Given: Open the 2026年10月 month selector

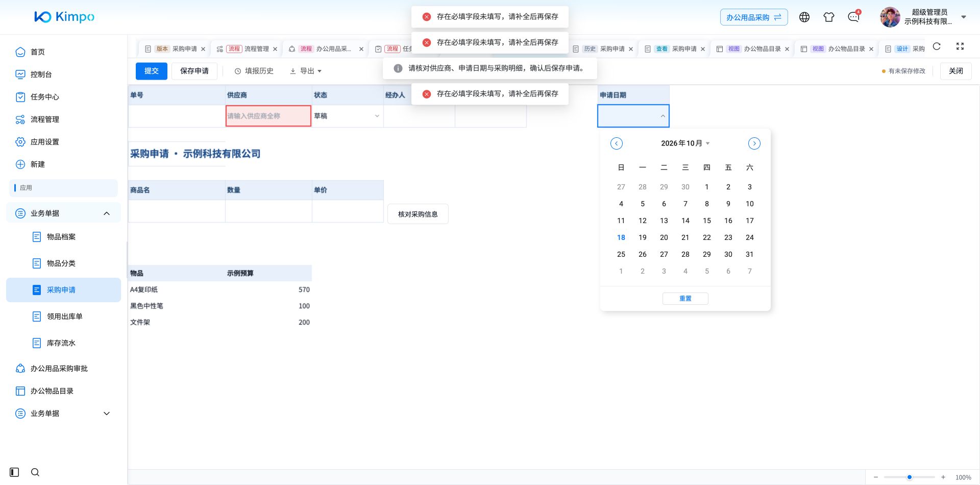Looking at the screenshot, I should point(685,143).
